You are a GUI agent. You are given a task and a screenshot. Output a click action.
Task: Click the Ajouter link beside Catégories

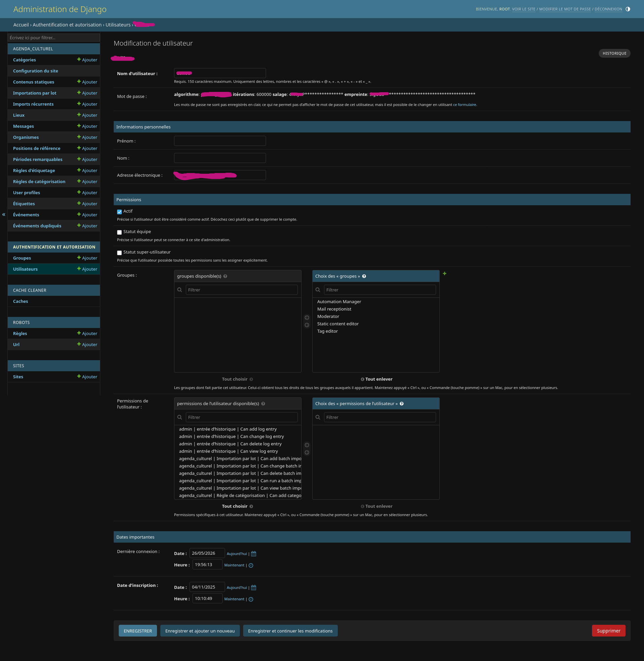[87, 60]
